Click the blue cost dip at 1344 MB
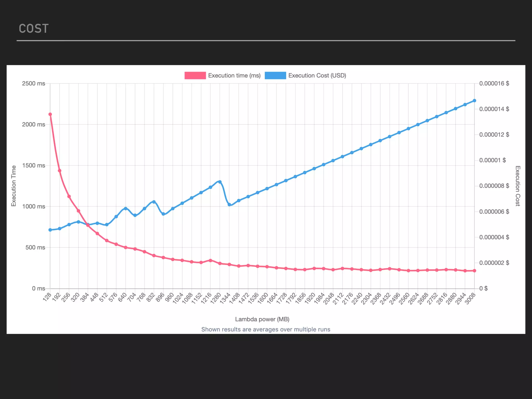This screenshot has width=532, height=399. (229, 205)
